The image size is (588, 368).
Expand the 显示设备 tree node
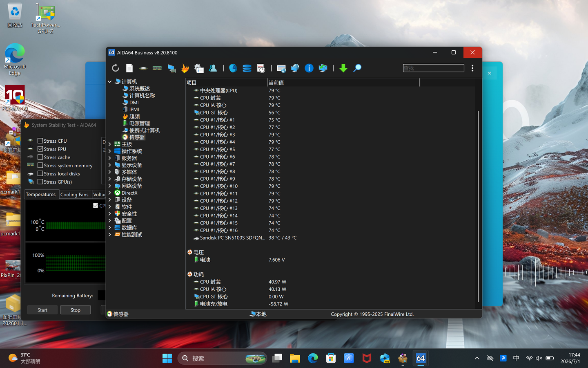110,165
